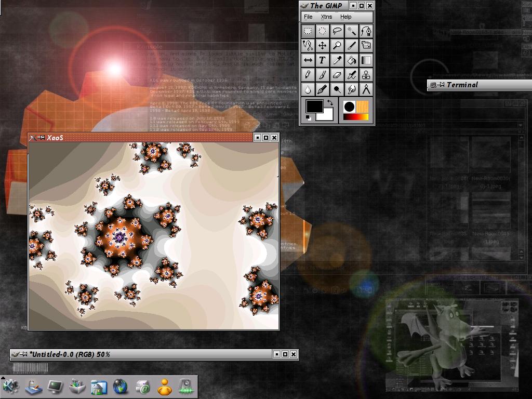
Task: Click the Untitled-0.0 (RGB) 50% title bar
Action: pos(154,354)
